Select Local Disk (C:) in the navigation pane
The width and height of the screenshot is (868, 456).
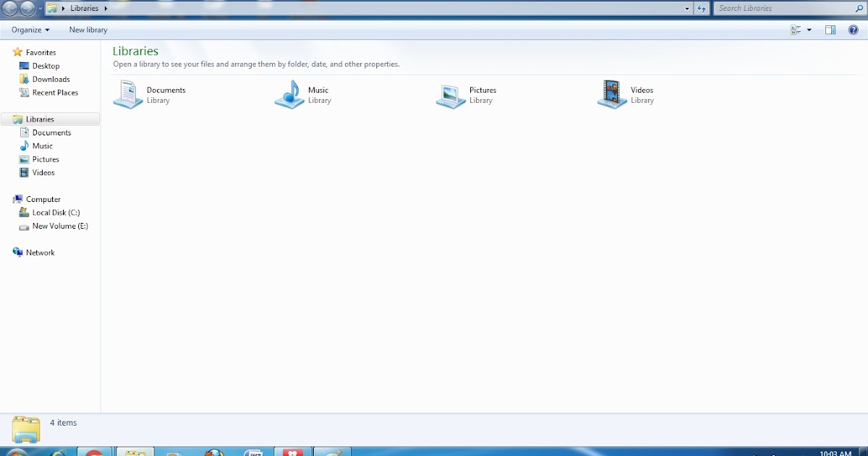(54, 212)
